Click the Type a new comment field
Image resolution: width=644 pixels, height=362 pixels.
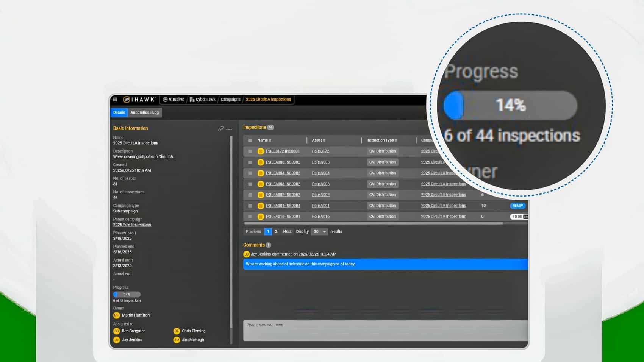385,331
